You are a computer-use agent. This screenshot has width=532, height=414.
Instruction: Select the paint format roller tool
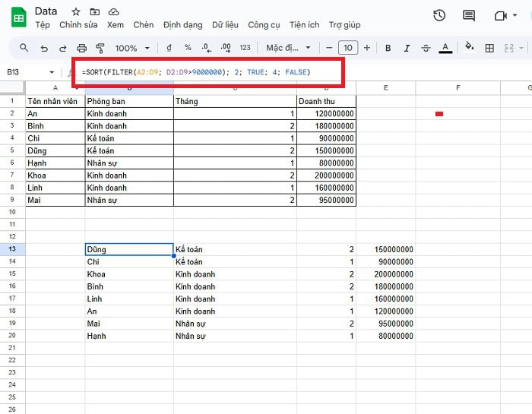(100, 48)
